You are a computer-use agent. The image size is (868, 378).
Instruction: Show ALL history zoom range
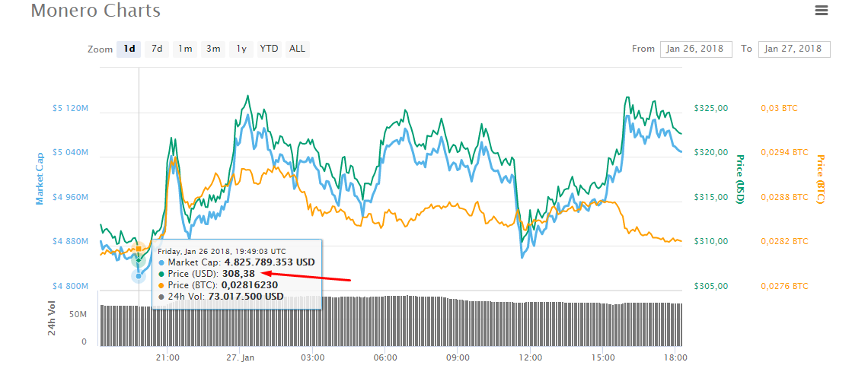[x=297, y=49]
